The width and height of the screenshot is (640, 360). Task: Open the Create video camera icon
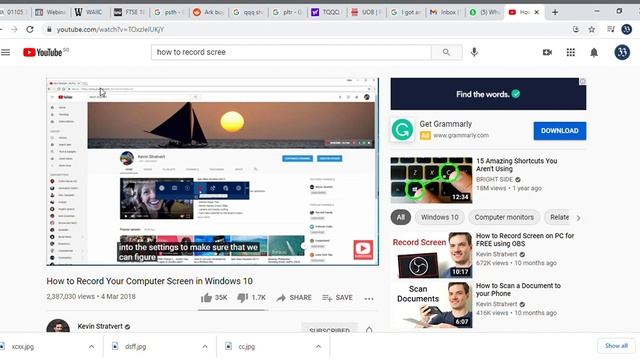pyautogui.click(x=547, y=52)
